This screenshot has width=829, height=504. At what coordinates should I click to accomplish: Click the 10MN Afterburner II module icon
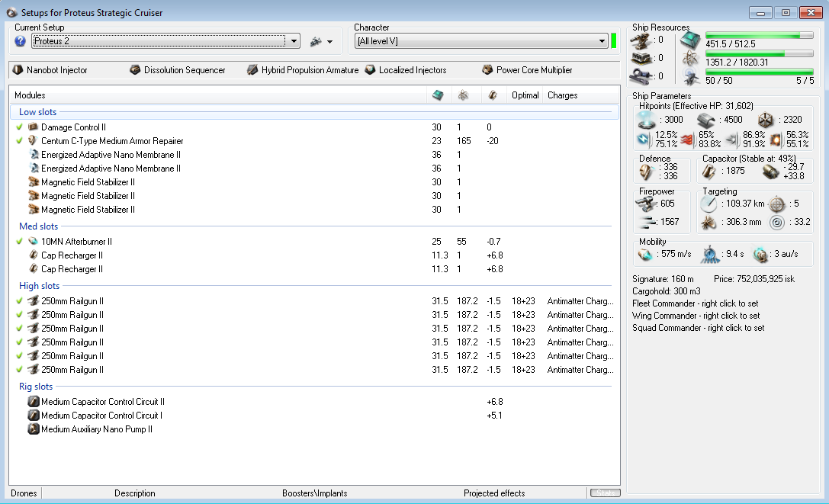[x=34, y=241]
